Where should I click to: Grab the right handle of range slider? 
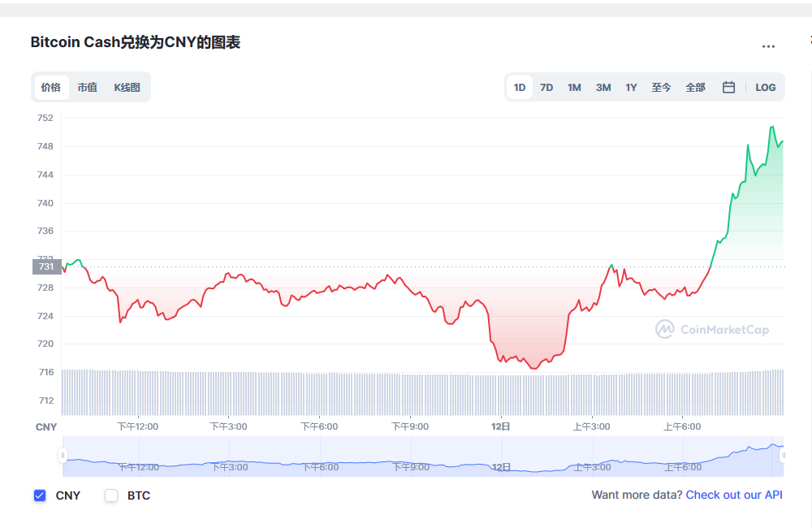pos(783,456)
